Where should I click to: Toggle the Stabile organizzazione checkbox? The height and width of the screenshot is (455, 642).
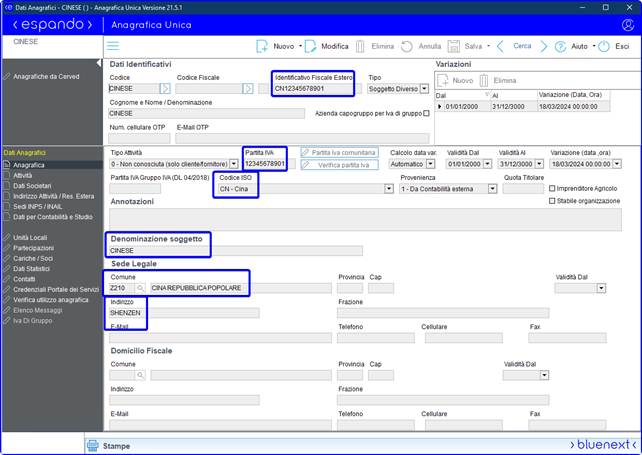pyautogui.click(x=552, y=201)
